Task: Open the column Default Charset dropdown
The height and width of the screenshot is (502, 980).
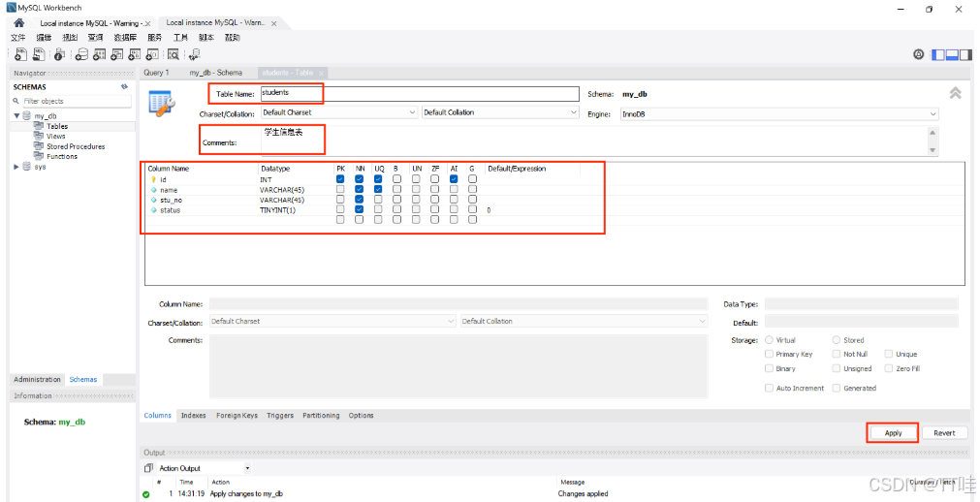Action: (332, 322)
